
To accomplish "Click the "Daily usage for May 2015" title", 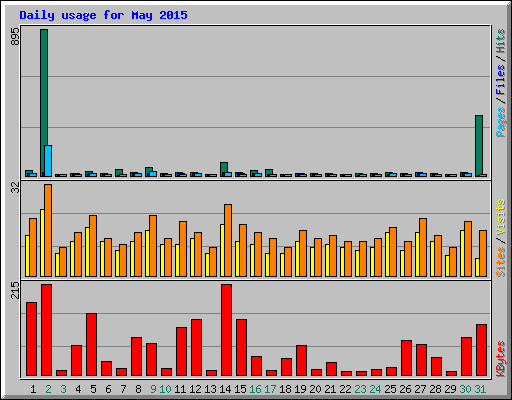I will pyautogui.click(x=103, y=15).
